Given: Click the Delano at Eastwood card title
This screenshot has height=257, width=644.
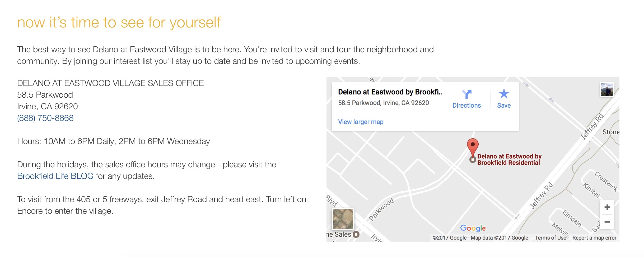Looking at the screenshot, I should pos(390,92).
